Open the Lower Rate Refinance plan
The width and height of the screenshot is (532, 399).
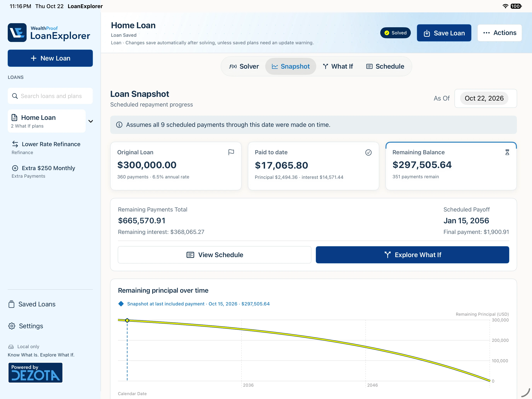pos(50,148)
